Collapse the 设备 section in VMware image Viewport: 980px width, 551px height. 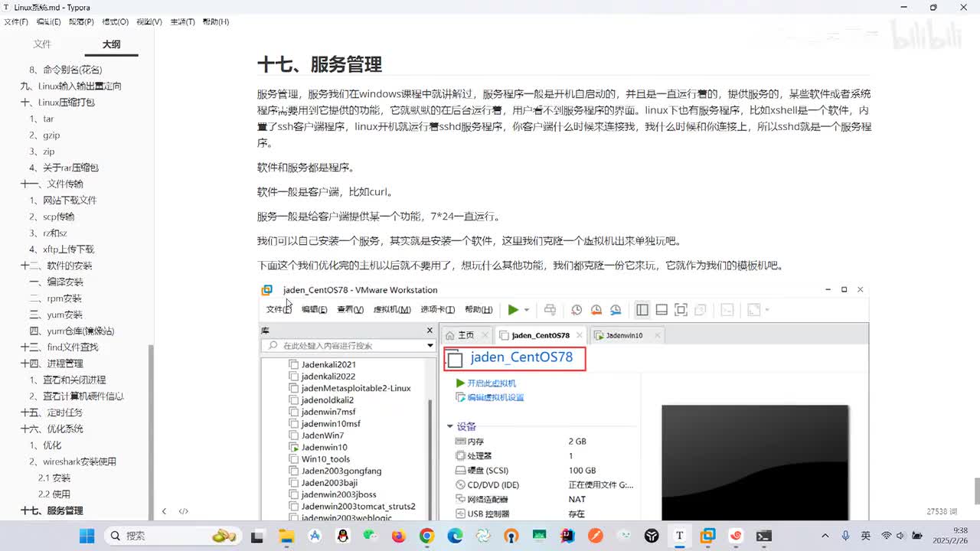coord(449,426)
